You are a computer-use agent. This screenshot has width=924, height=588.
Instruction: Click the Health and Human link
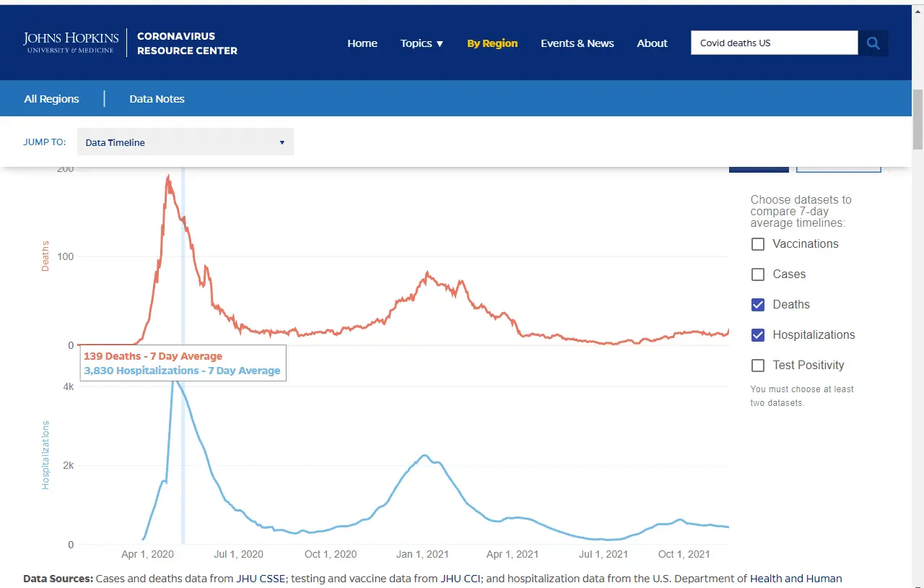pyautogui.click(x=796, y=579)
